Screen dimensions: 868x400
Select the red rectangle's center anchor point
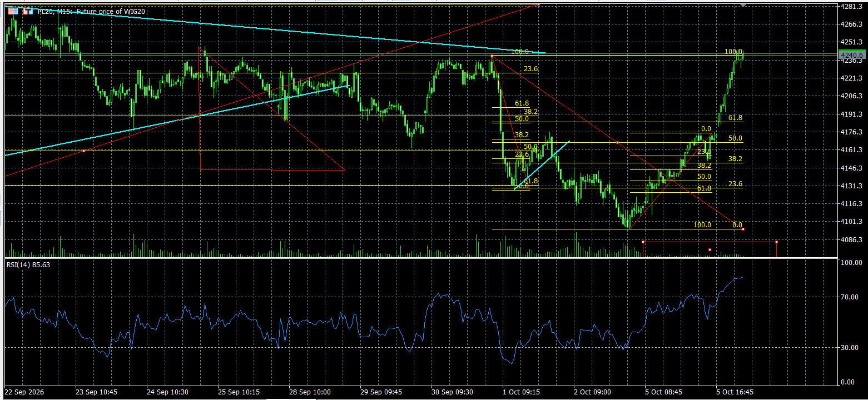coord(710,249)
